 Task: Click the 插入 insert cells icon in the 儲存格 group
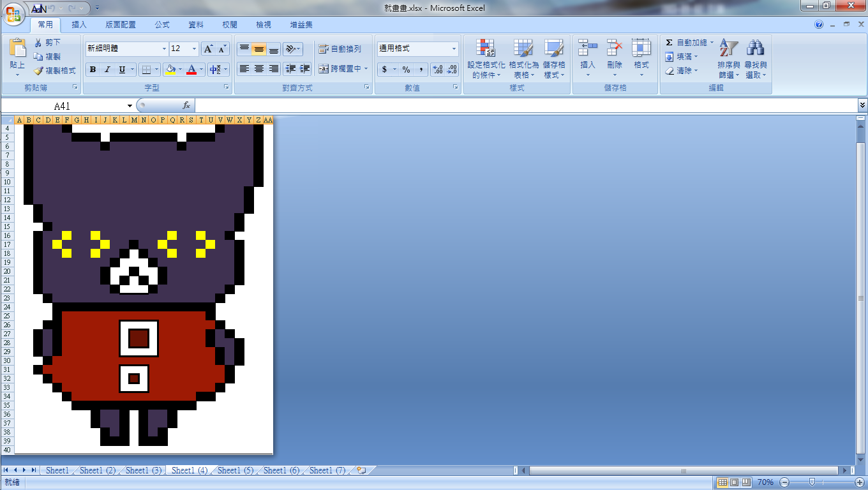[x=587, y=48]
